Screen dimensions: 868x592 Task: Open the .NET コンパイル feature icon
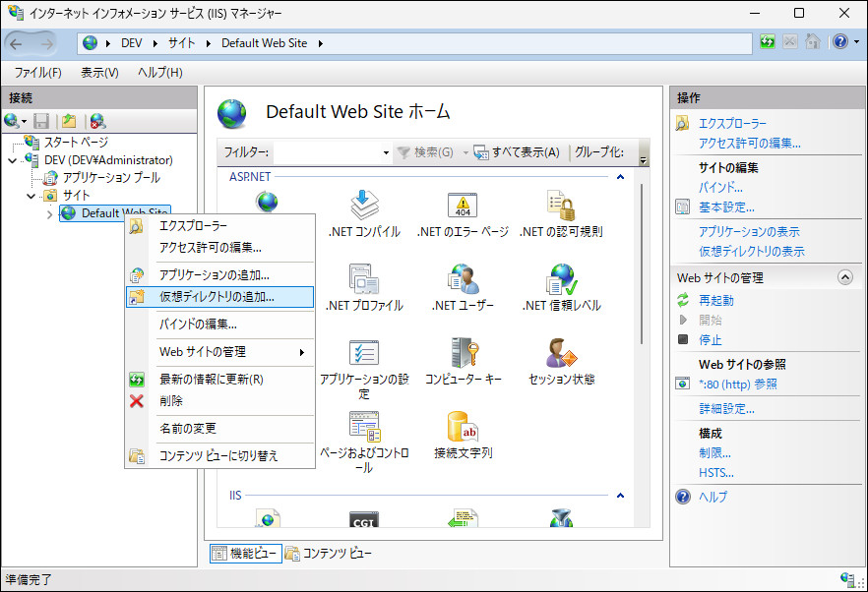click(x=364, y=213)
